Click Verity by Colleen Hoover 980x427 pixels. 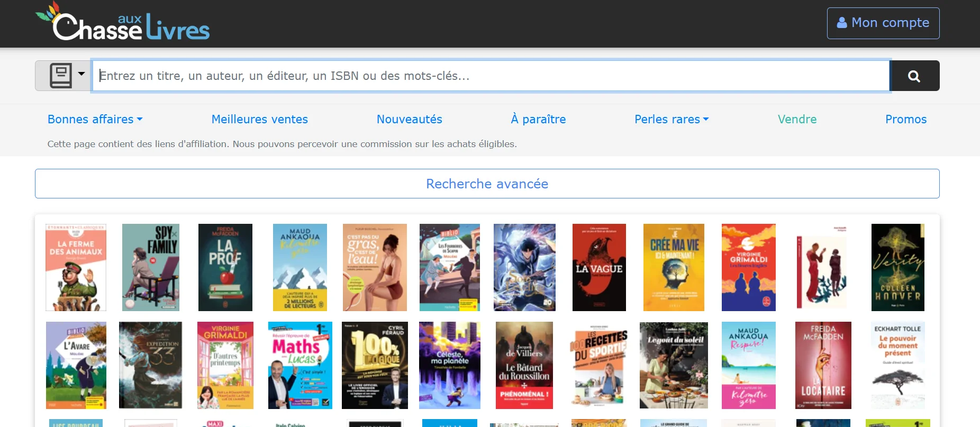coord(898,267)
